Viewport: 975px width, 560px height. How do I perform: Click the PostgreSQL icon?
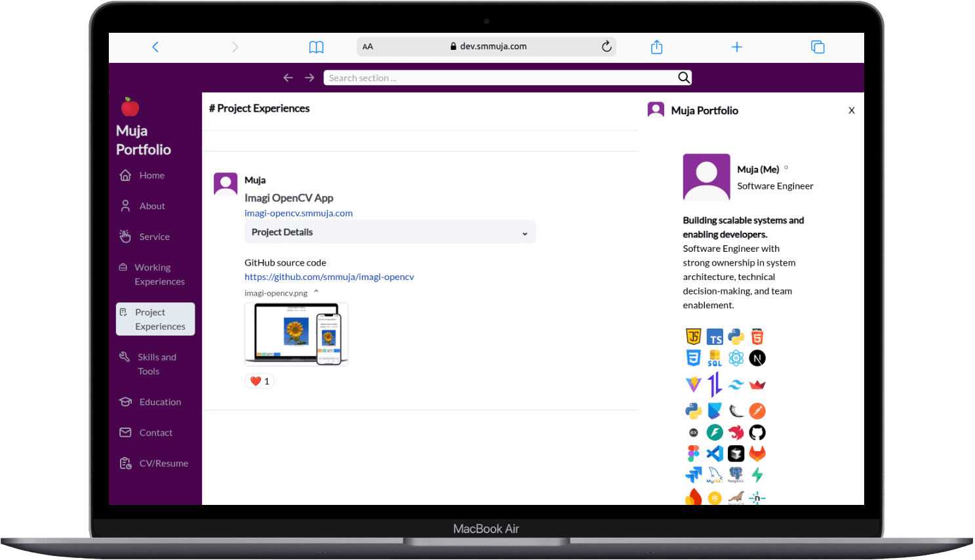point(736,474)
